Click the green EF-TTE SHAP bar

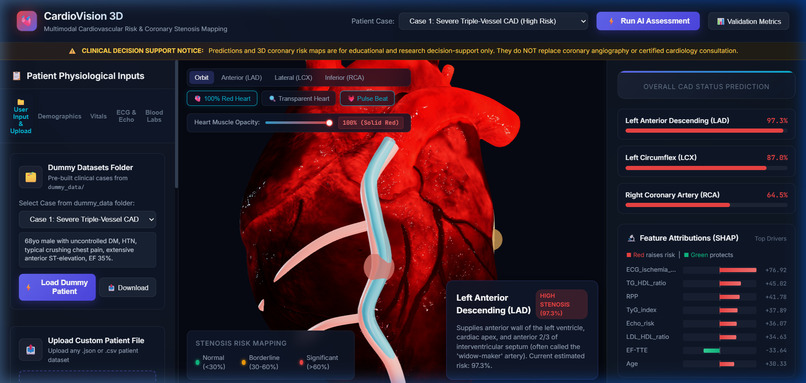point(711,351)
